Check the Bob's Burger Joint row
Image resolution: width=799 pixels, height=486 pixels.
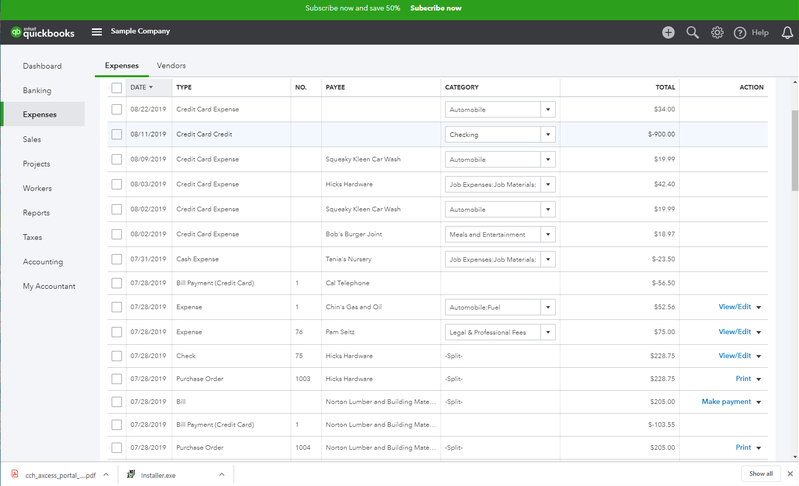tap(116, 234)
